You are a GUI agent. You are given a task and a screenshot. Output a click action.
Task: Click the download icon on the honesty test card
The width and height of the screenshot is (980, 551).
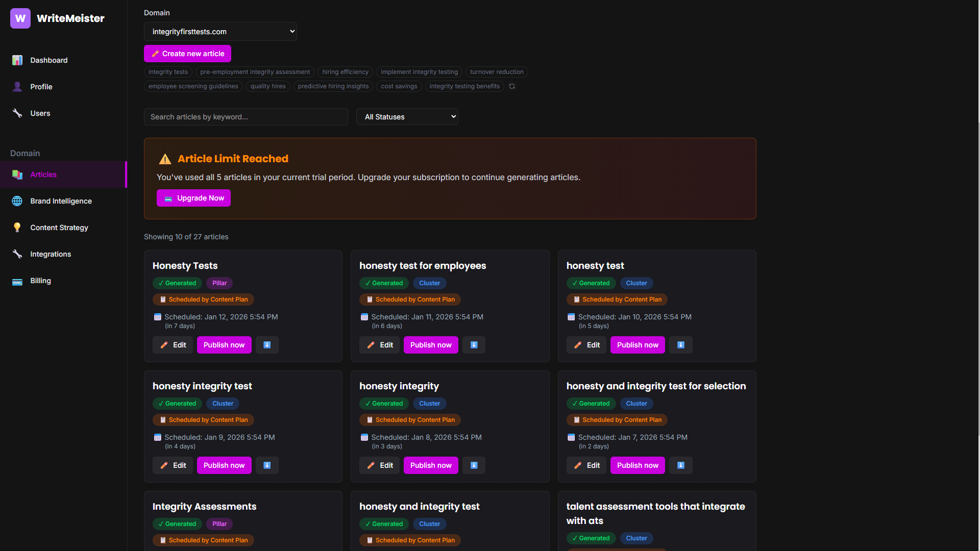pyautogui.click(x=680, y=345)
